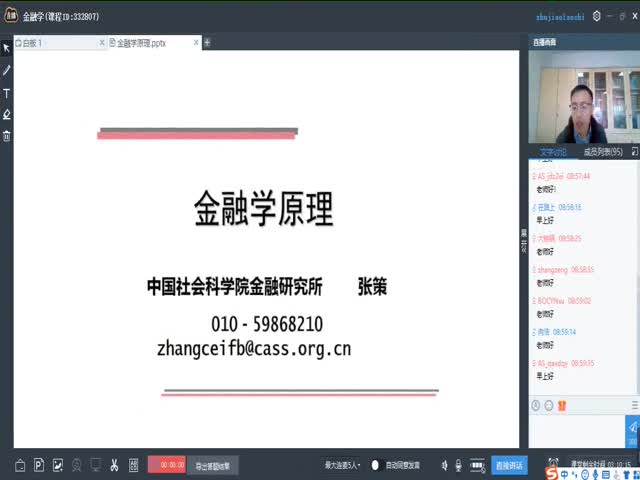Open the emoji picker in chat

click(x=549, y=405)
